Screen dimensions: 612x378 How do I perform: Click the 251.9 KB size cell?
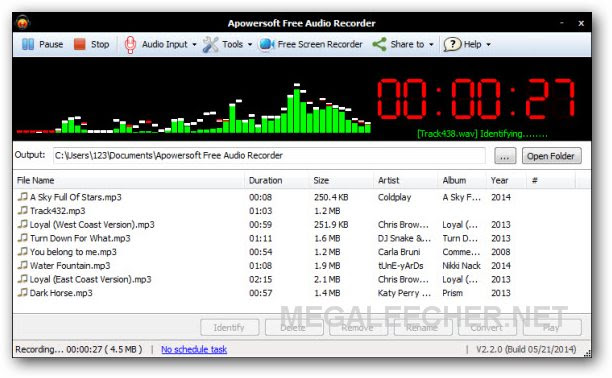click(x=331, y=225)
